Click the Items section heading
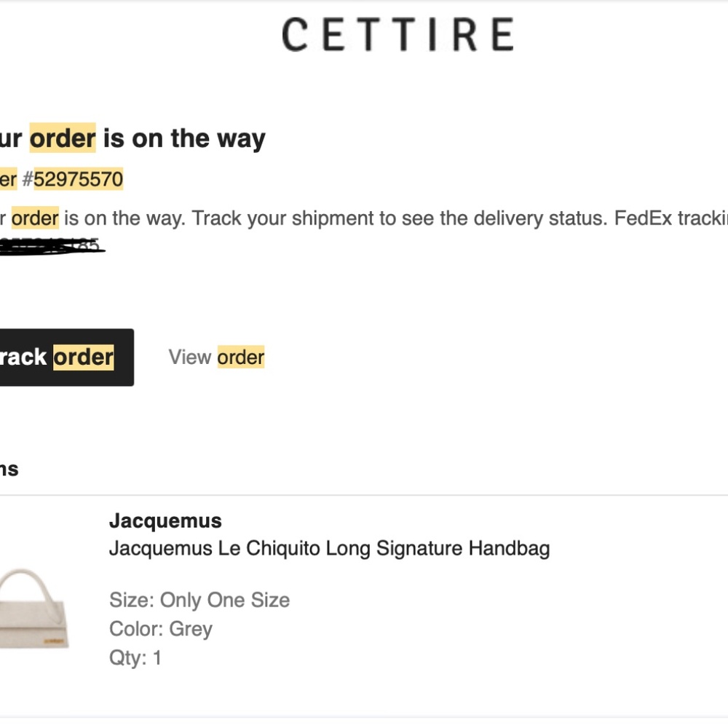Viewport: 728px width, 728px height. (9, 469)
